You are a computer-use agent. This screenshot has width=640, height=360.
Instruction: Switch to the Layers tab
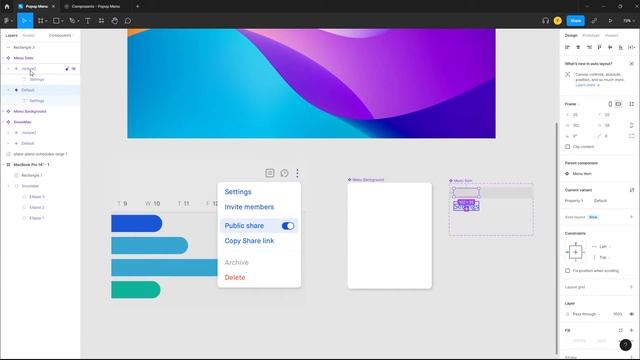[11, 36]
